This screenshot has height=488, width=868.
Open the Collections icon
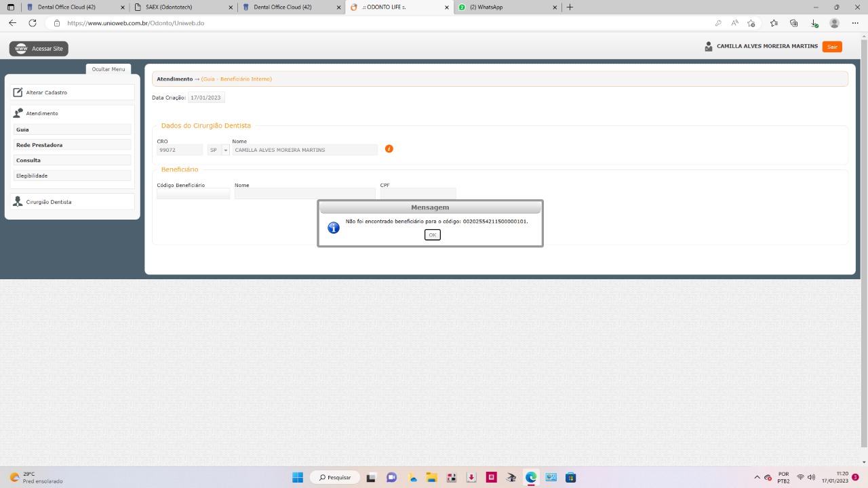click(794, 23)
